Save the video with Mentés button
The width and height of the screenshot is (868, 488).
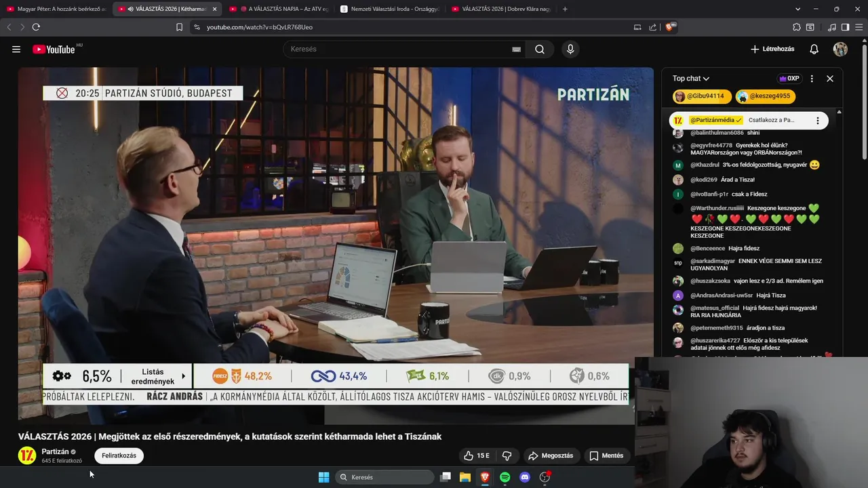click(x=606, y=455)
